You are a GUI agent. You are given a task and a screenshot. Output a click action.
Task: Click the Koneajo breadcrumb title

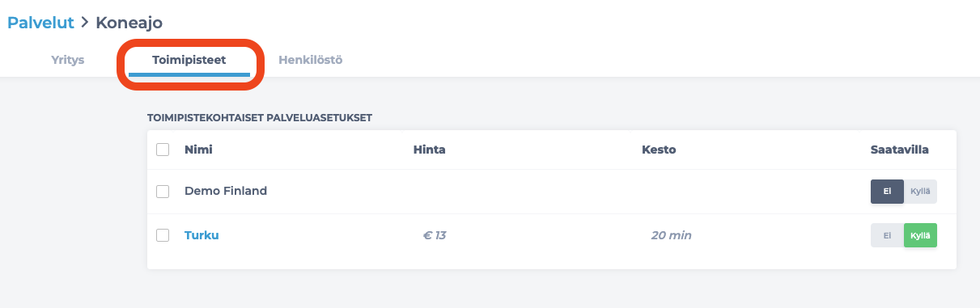[x=129, y=23]
